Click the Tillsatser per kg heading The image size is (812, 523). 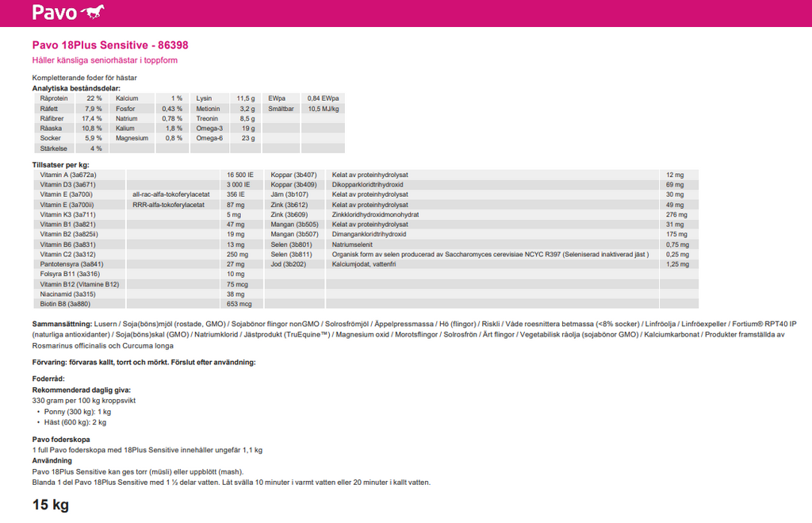(x=60, y=164)
